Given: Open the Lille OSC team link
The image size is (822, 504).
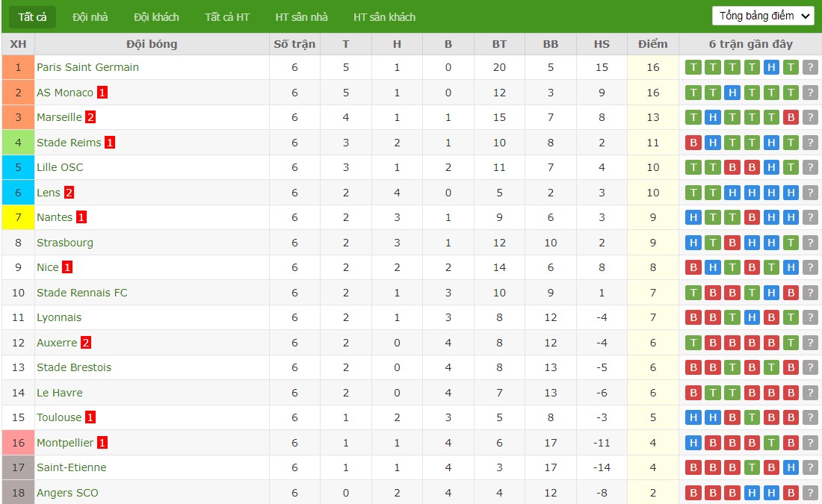Looking at the screenshot, I should click(60, 167).
